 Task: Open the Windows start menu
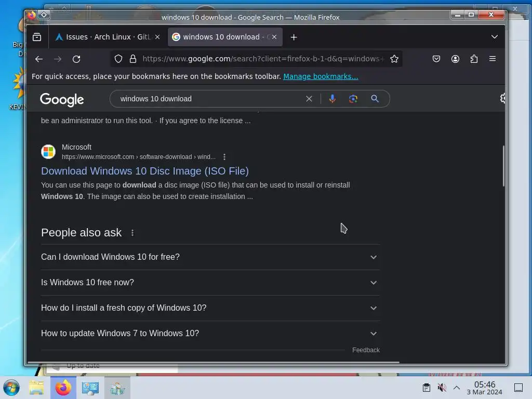coord(11,388)
